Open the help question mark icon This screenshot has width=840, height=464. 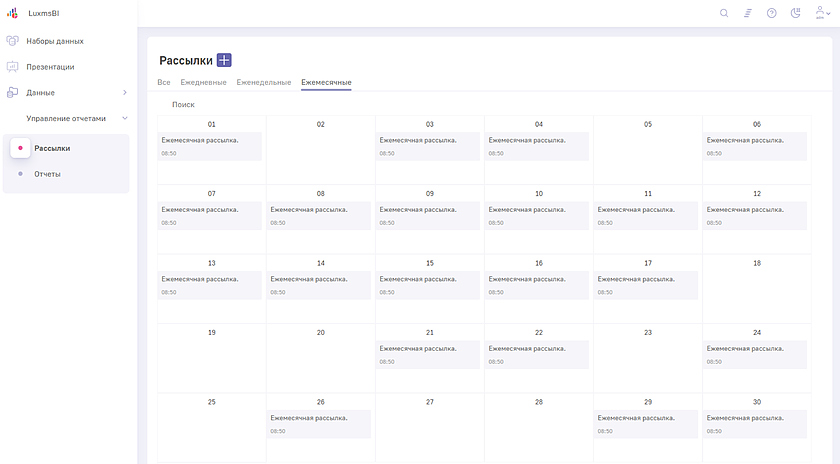pyautogui.click(x=771, y=13)
